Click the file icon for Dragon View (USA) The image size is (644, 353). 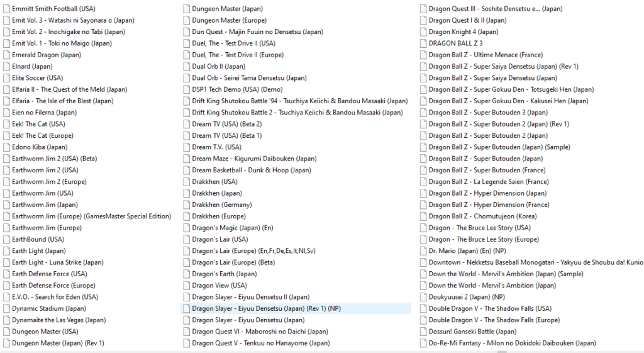coord(186,285)
